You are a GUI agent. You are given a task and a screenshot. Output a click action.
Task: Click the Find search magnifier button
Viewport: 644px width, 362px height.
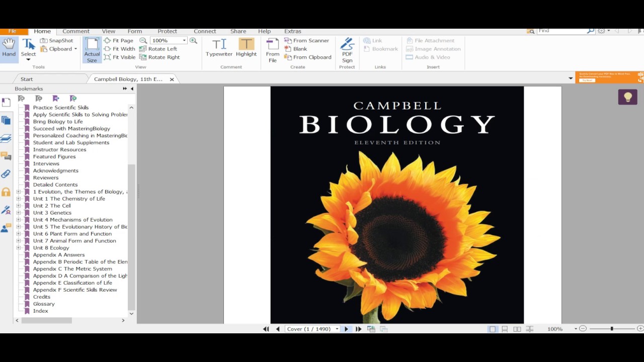click(591, 31)
